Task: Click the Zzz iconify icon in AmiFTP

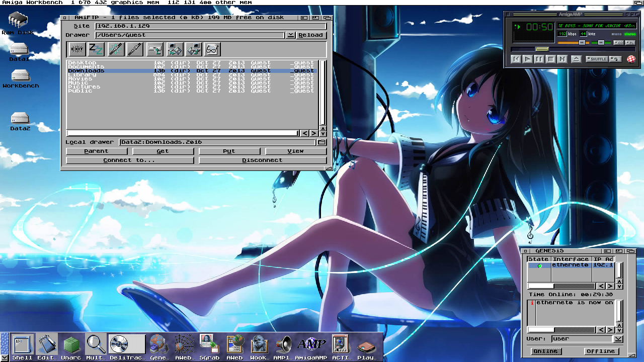Action: (96, 49)
